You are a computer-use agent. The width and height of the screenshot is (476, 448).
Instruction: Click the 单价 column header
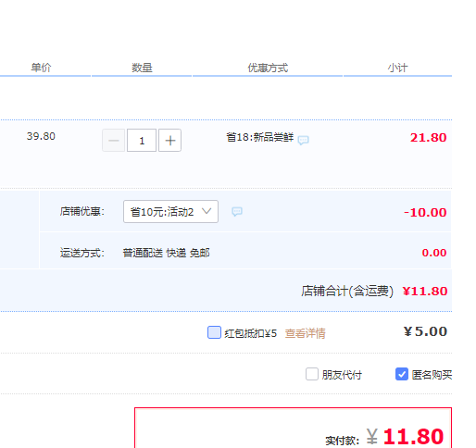(x=41, y=68)
